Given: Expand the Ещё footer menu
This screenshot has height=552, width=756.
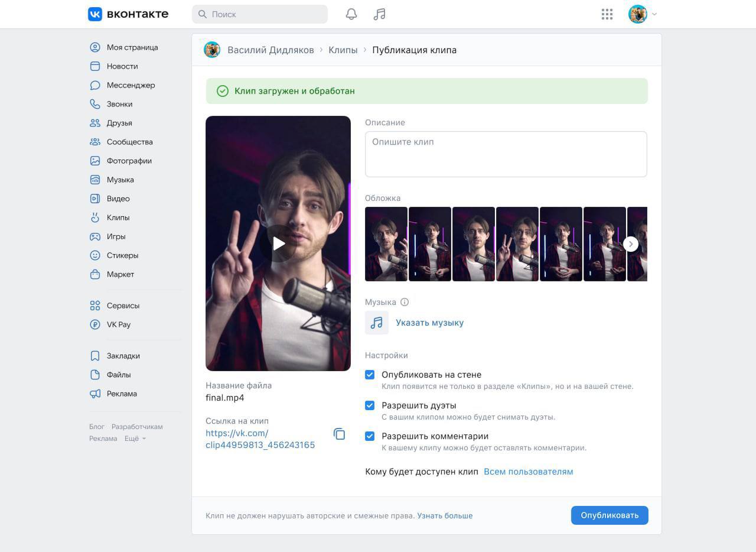Looking at the screenshot, I should (x=135, y=439).
